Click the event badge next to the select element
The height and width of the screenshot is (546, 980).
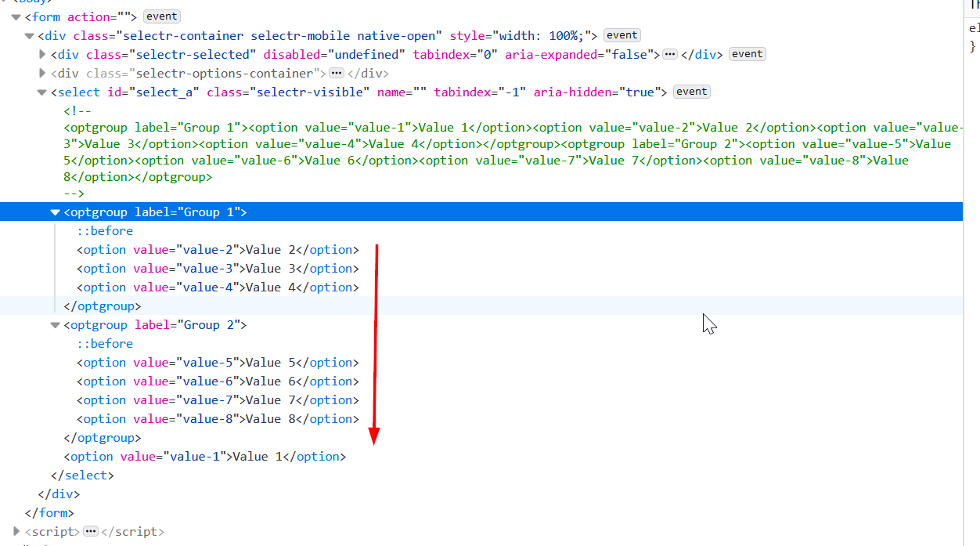pyautogui.click(x=691, y=91)
